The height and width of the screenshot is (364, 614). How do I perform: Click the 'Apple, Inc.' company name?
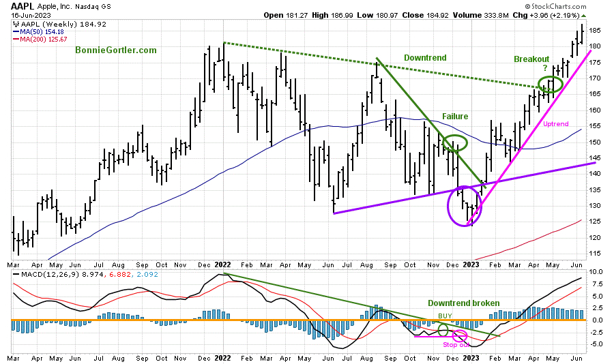point(53,7)
